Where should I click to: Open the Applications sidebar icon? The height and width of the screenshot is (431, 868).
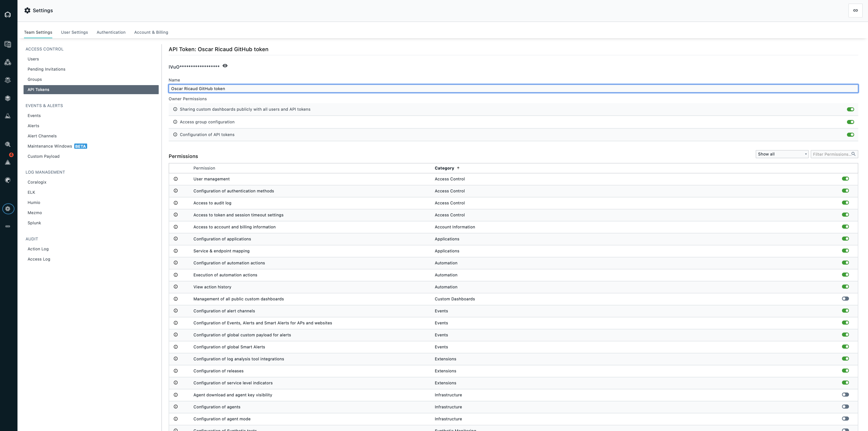(8, 62)
